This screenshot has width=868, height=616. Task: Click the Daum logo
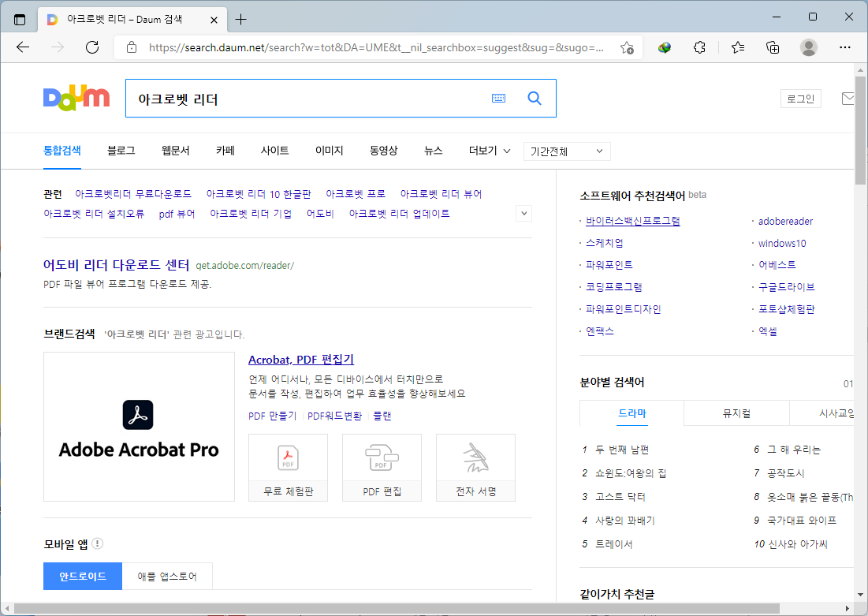(x=76, y=99)
